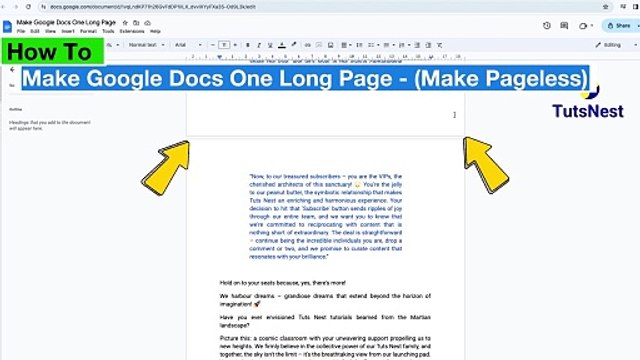Click the Outline label in sidebar

click(x=16, y=109)
